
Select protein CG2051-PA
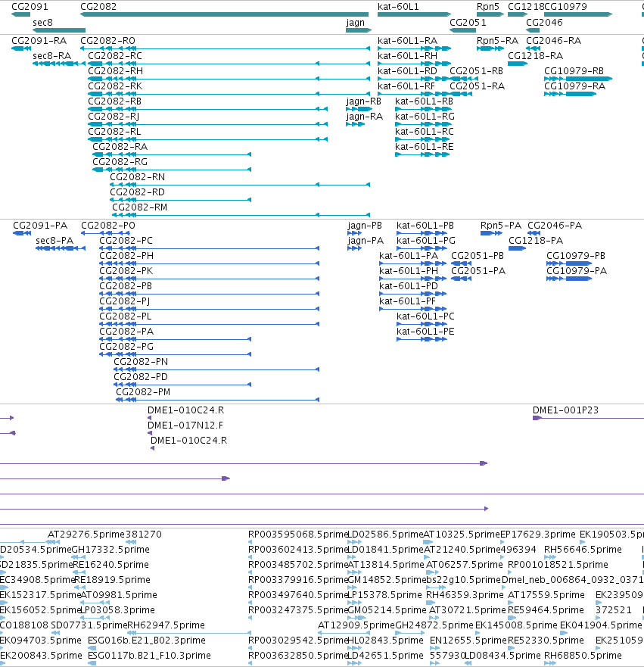(x=478, y=271)
